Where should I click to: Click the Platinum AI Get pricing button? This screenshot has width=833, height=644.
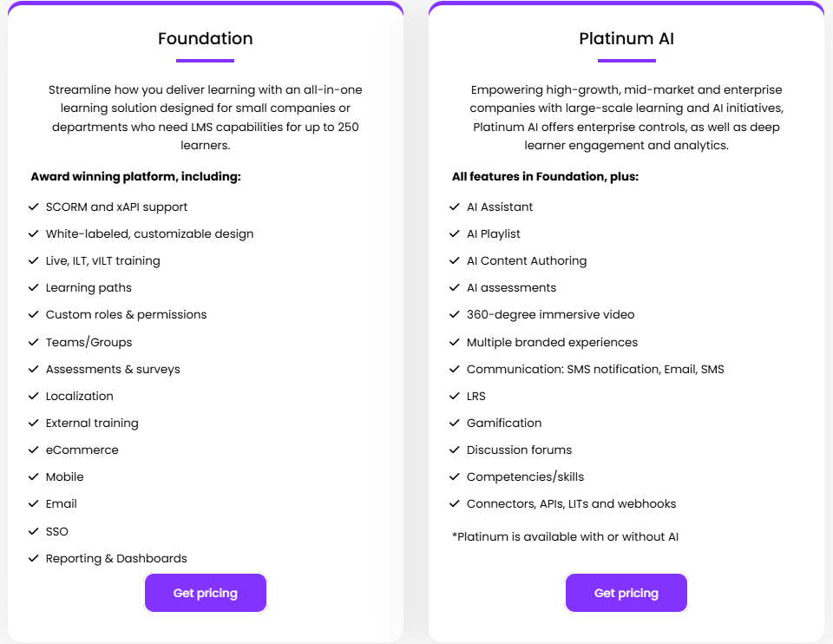626,593
